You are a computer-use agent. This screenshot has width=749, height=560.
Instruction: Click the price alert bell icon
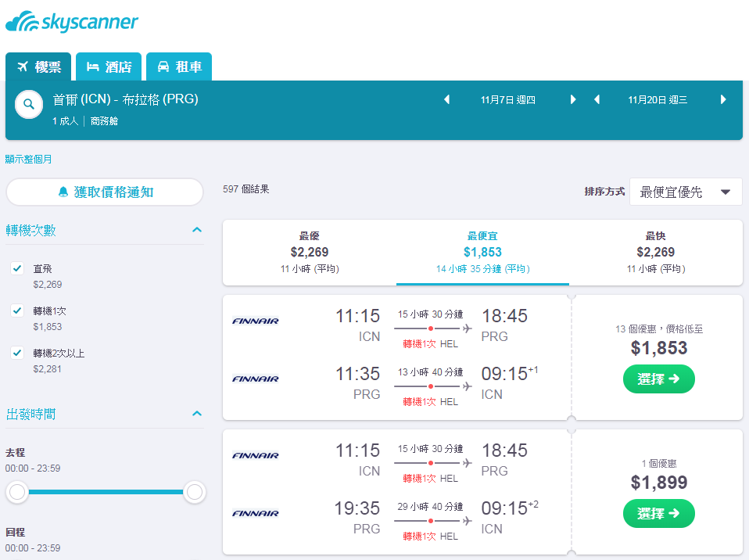(x=63, y=192)
